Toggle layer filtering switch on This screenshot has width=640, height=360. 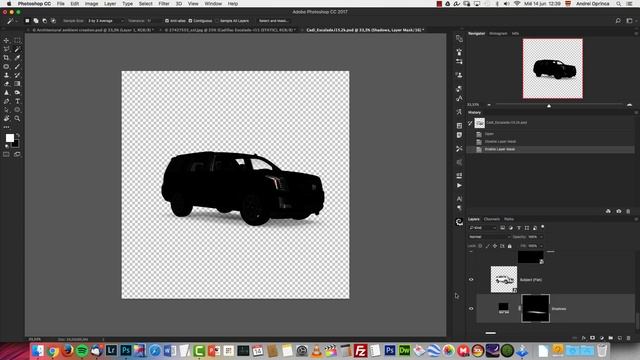coord(542,227)
